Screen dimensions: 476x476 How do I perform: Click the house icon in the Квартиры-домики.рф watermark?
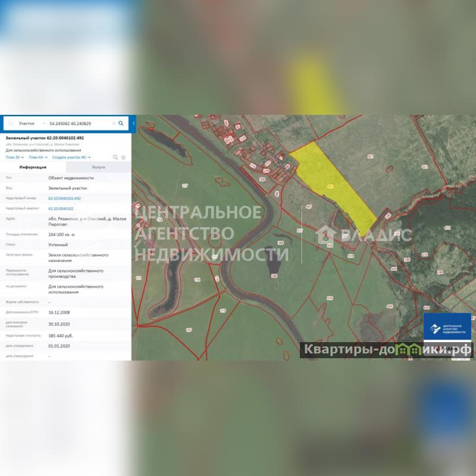click(410, 349)
